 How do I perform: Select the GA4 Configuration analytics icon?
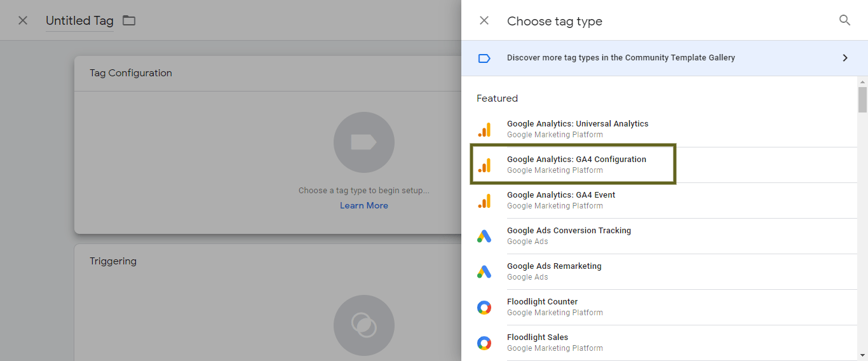[x=484, y=165]
